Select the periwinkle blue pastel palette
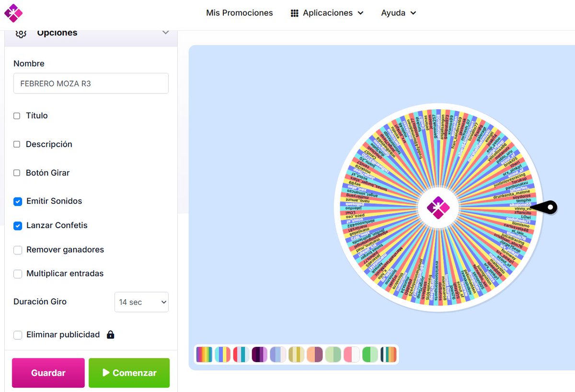The height and width of the screenshot is (392, 575). pyautogui.click(x=278, y=355)
